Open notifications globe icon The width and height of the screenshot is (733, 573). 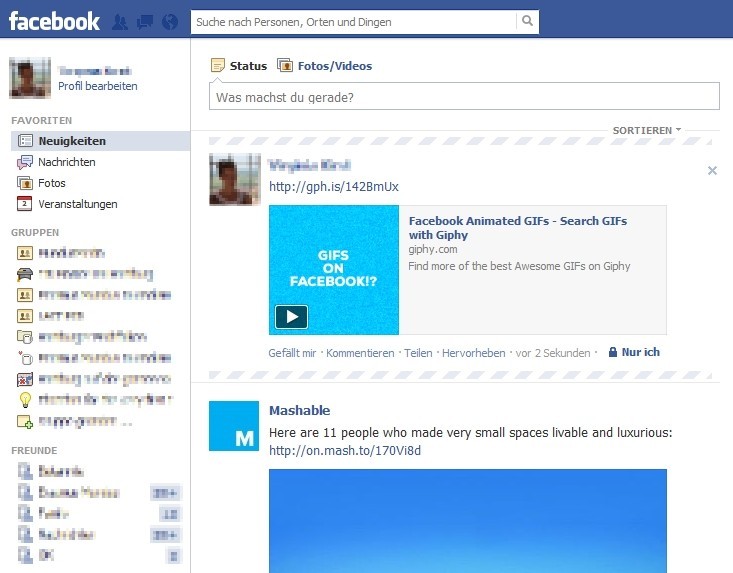[170, 22]
